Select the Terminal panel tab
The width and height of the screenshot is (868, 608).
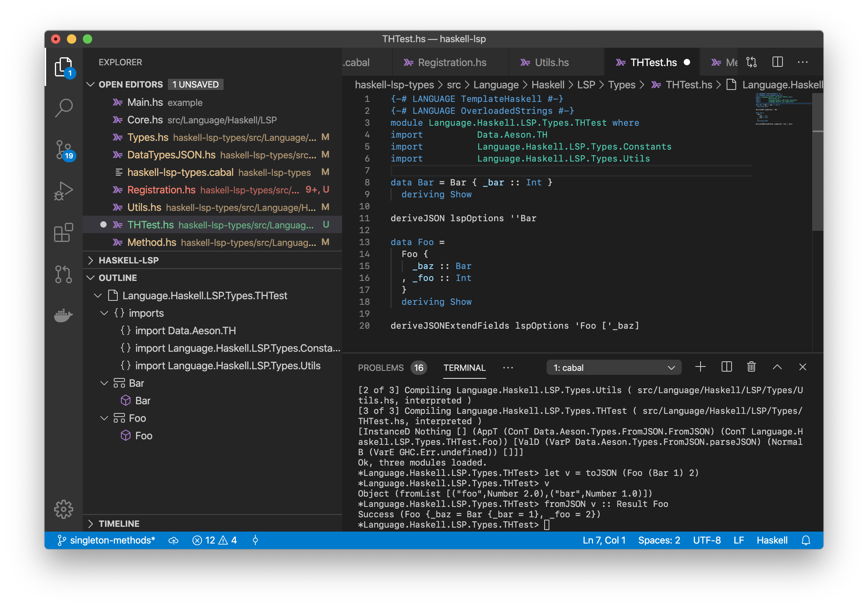[464, 368]
